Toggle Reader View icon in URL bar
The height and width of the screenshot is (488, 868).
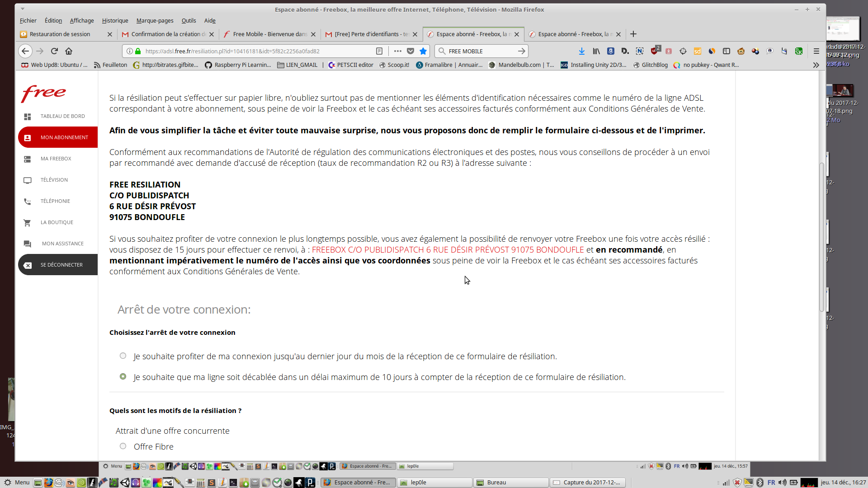click(x=379, y=51)
